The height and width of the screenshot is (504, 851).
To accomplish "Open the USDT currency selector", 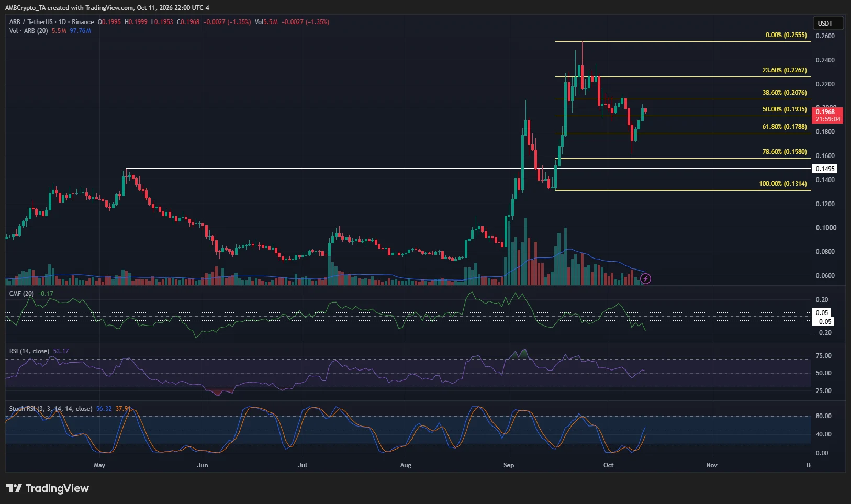I will [x=827, y=23].
